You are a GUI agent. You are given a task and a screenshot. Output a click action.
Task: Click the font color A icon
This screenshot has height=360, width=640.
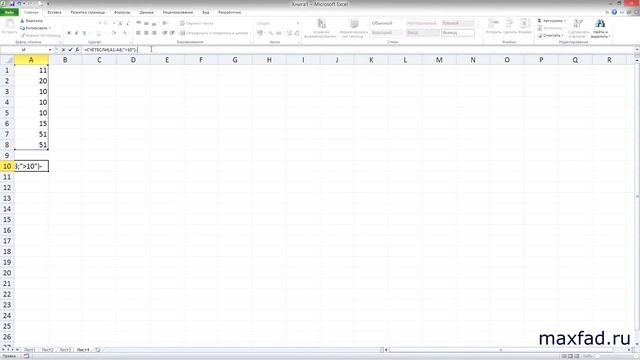pyautogui.click(x=124, y=33)
